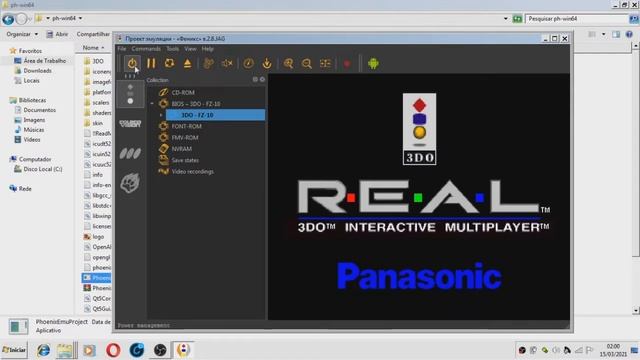The width and height of the screenshot is (640, 360).
Task: Click the reset/restart circular arrows icon
Action: pos(169,63)
